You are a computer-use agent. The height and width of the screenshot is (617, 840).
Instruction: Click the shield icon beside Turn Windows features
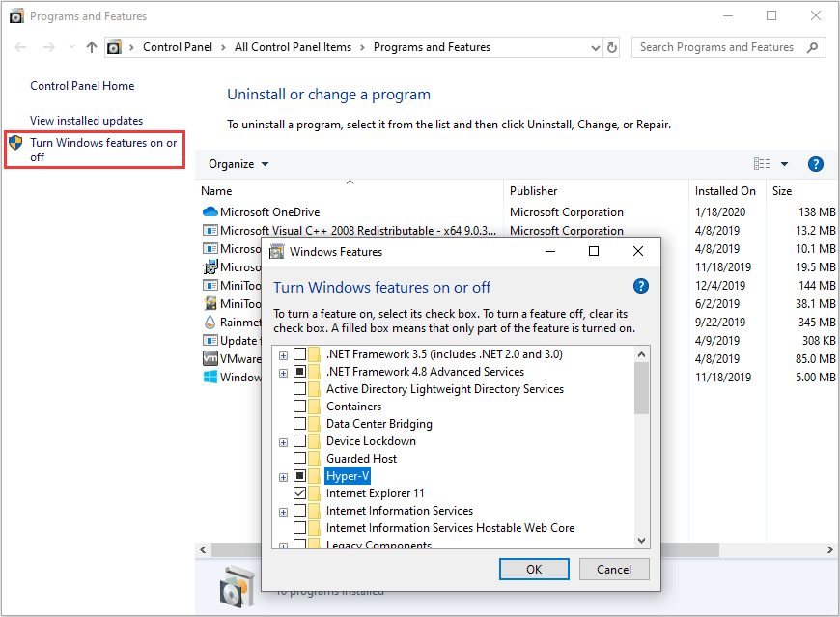tap(15, 143)
